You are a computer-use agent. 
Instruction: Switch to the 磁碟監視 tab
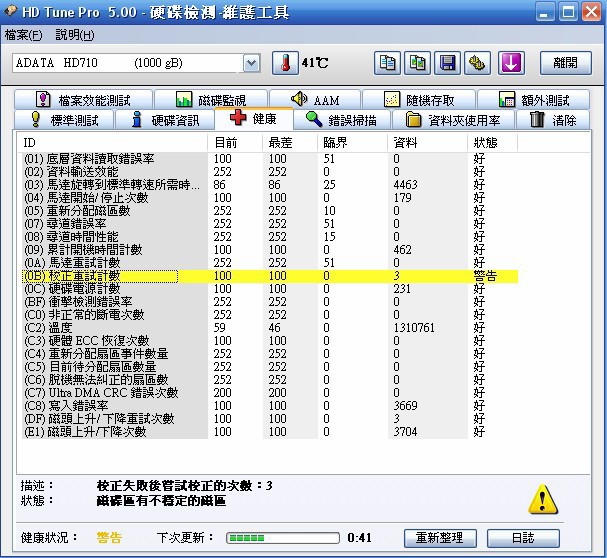coord(211,100)
